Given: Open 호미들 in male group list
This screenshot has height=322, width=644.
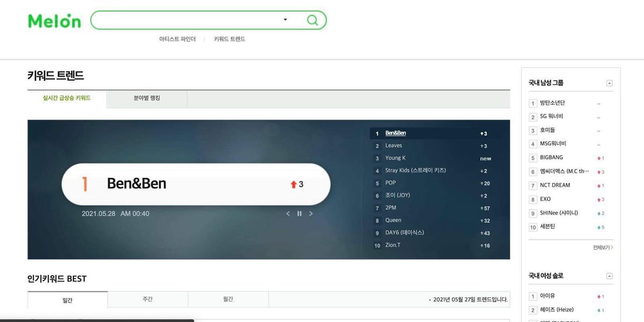Looking at the screenshot, I should click(547, 130).
